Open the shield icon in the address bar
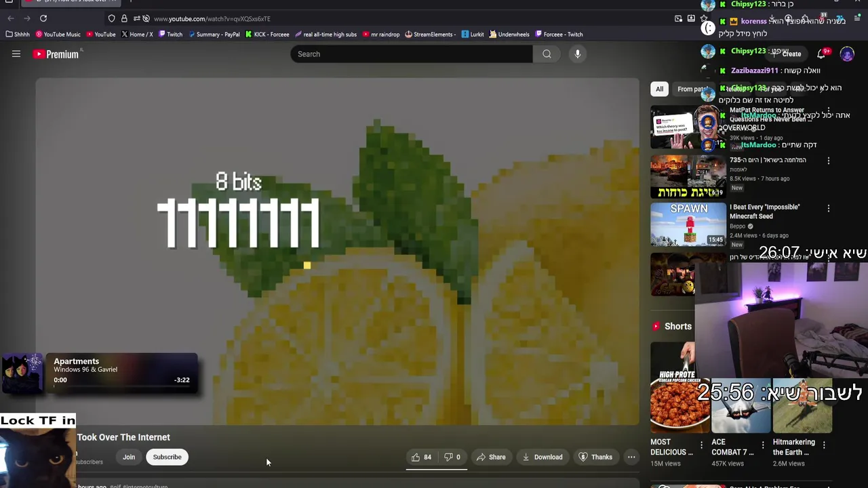 tap(112, 18)
